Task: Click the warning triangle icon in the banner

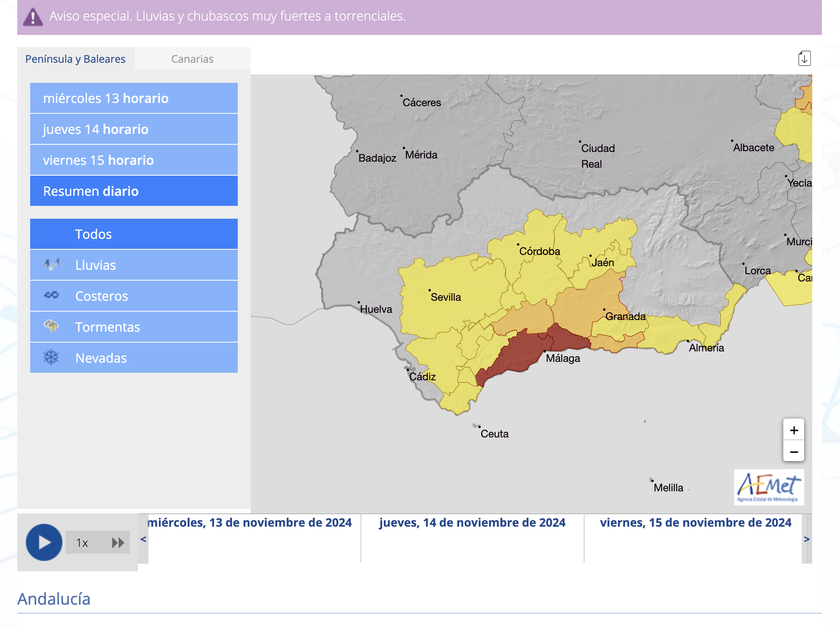Action: [33, 17]
